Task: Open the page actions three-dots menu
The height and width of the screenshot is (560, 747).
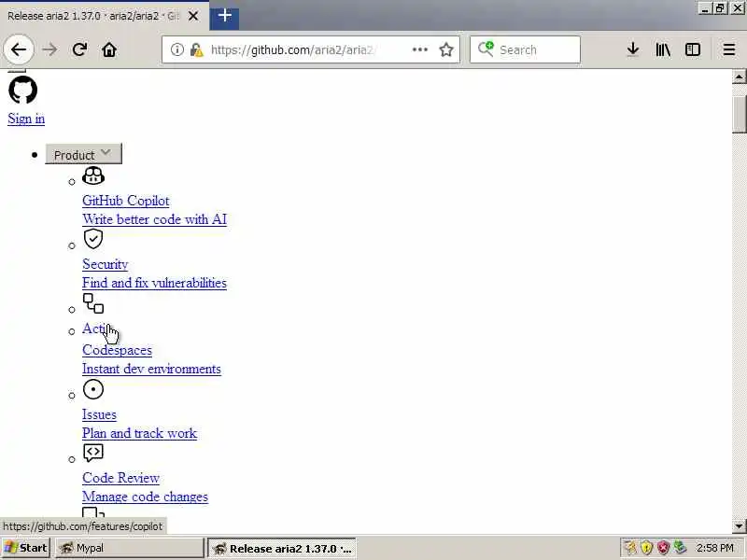Action: [x=419, y=49]
